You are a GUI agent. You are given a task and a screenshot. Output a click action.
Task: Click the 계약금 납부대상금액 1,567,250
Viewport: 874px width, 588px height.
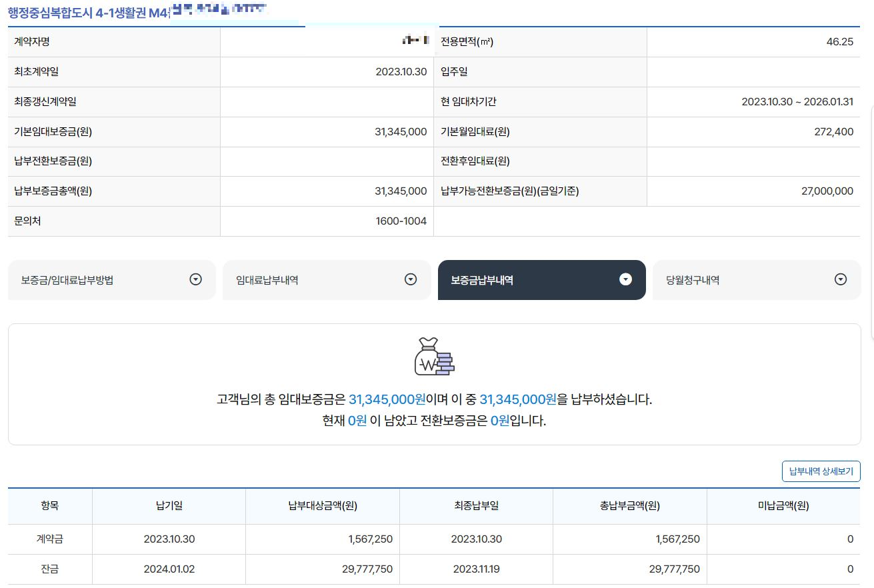[371, 539]
